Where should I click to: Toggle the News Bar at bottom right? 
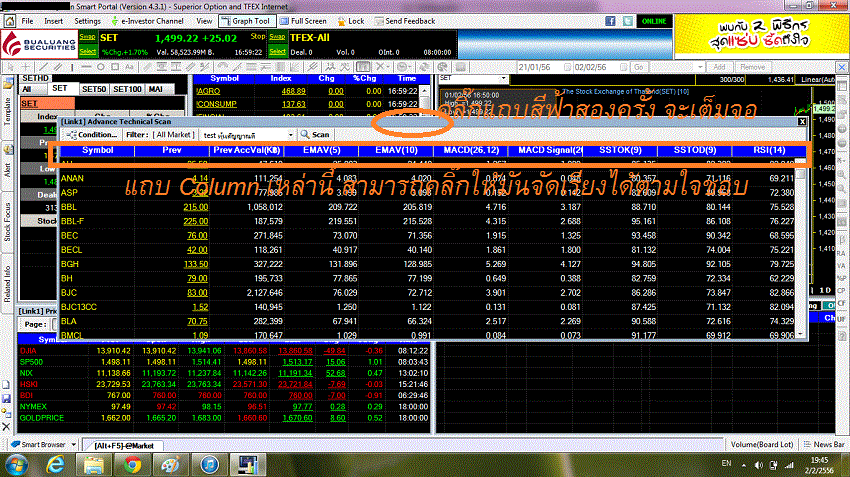coord(825,444)
